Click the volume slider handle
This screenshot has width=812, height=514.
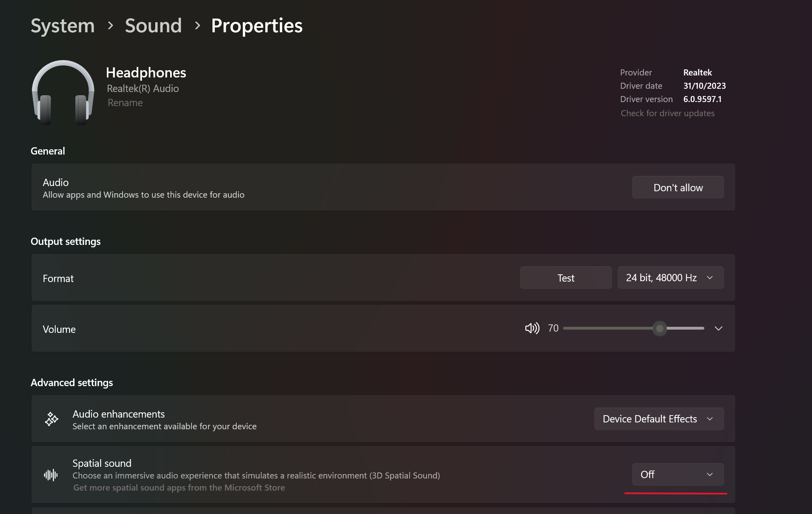coord(660,328)
